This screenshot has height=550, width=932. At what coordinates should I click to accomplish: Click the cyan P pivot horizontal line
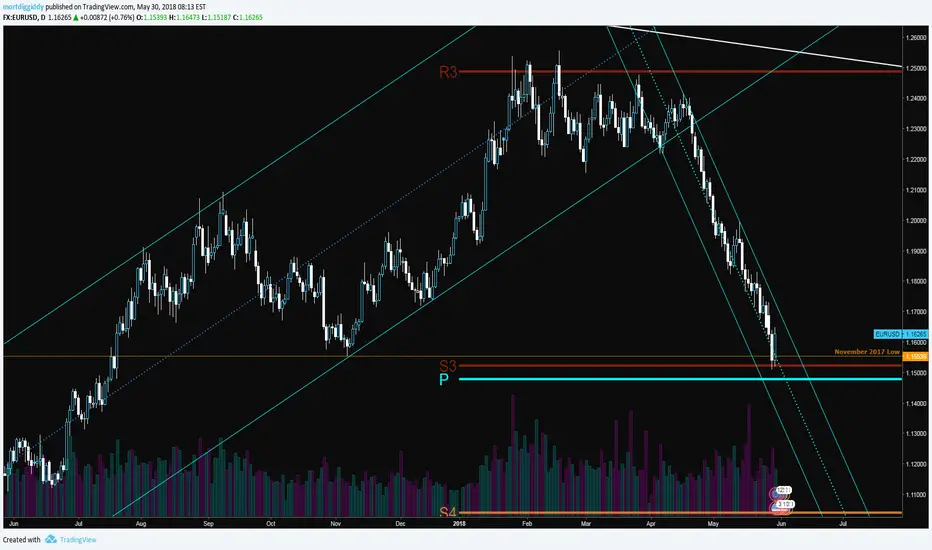tap(680, 379)
